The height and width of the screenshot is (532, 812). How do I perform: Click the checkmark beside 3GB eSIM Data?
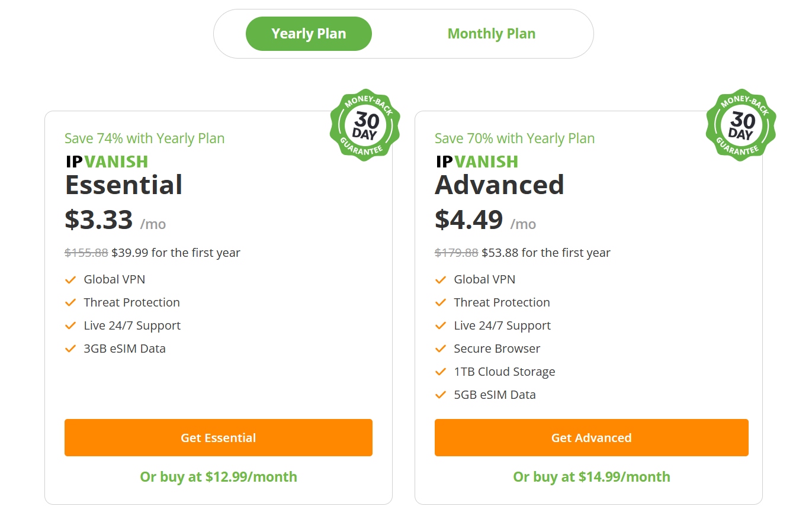click(x=70, y=349)
